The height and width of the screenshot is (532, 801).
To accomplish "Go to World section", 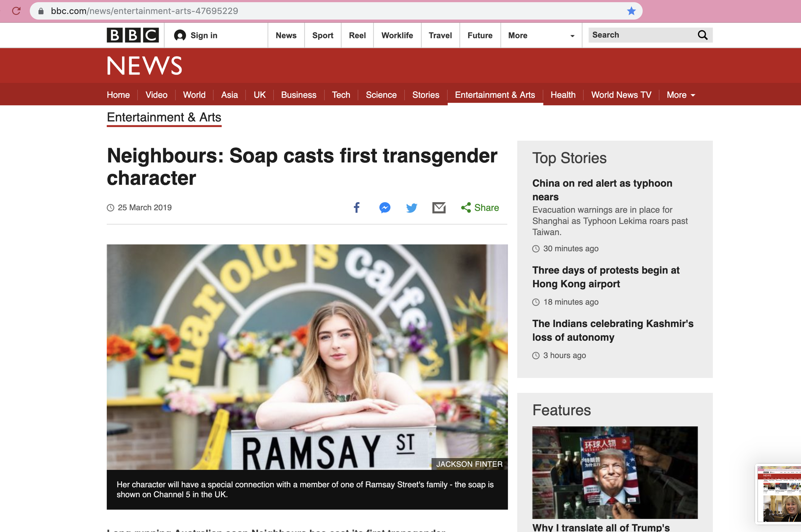I will point(194,95).
